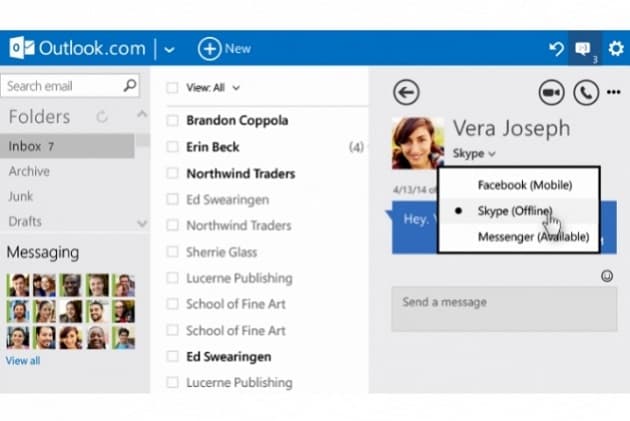Image resolution: width=630 pixels, height=421 pixels.
Task: Refresh folders with the circular arrow icon
Action: click(102, 117)
